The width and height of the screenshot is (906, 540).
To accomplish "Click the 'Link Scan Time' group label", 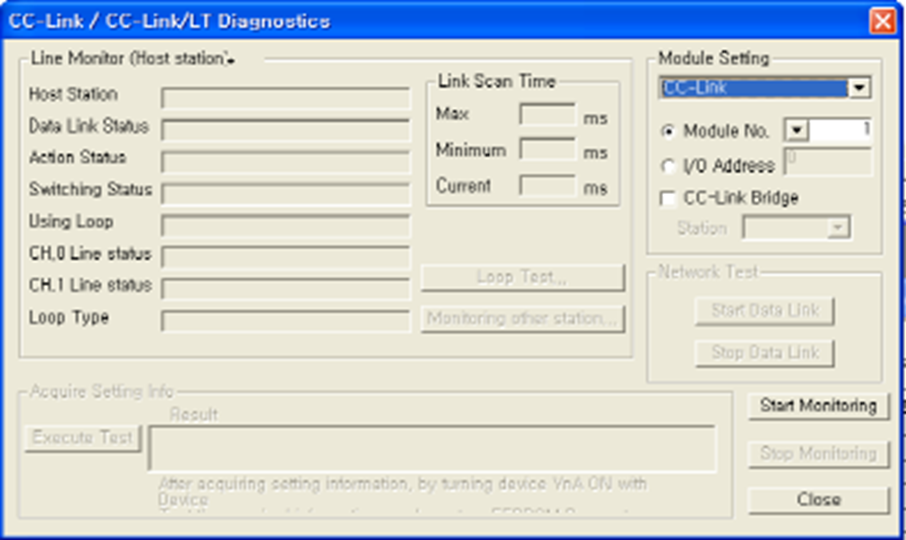I will [497, 81].
